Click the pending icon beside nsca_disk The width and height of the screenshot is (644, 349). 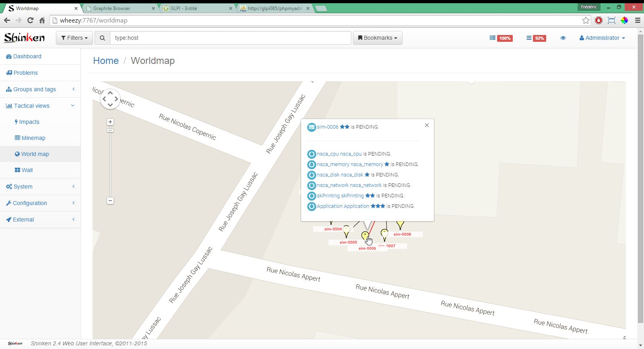312,175
